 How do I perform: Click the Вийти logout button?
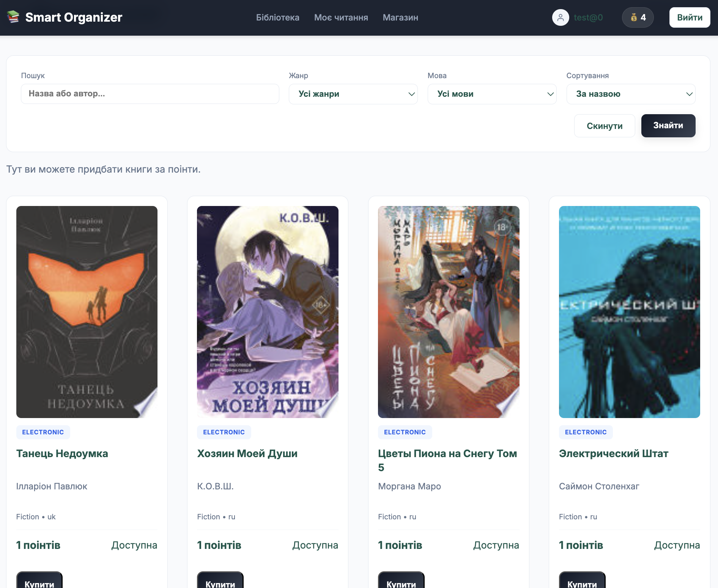[690, 17]
